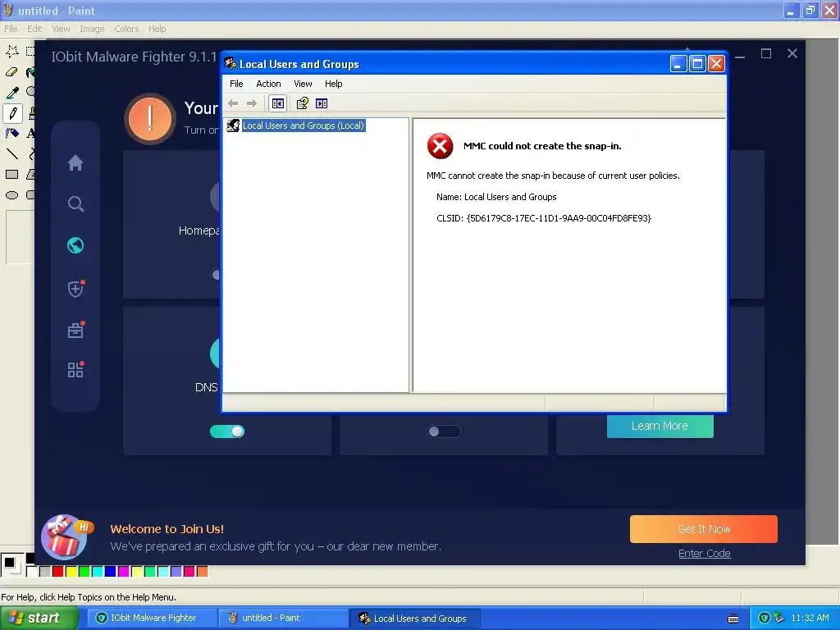Open the View menu in Local Users and Groups
This screenshot has width=840, height=630.
tap(303, 84)
